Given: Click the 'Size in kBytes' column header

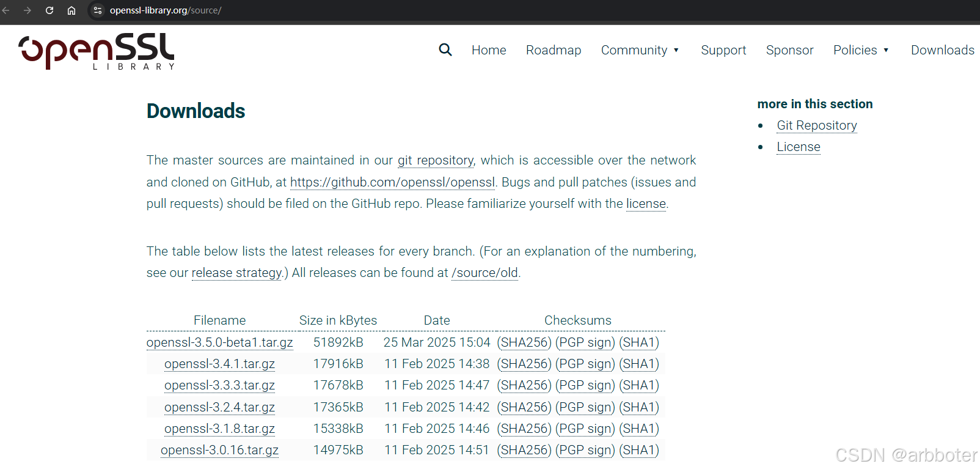Looking at the screenshot, I should tap(338, 320).
